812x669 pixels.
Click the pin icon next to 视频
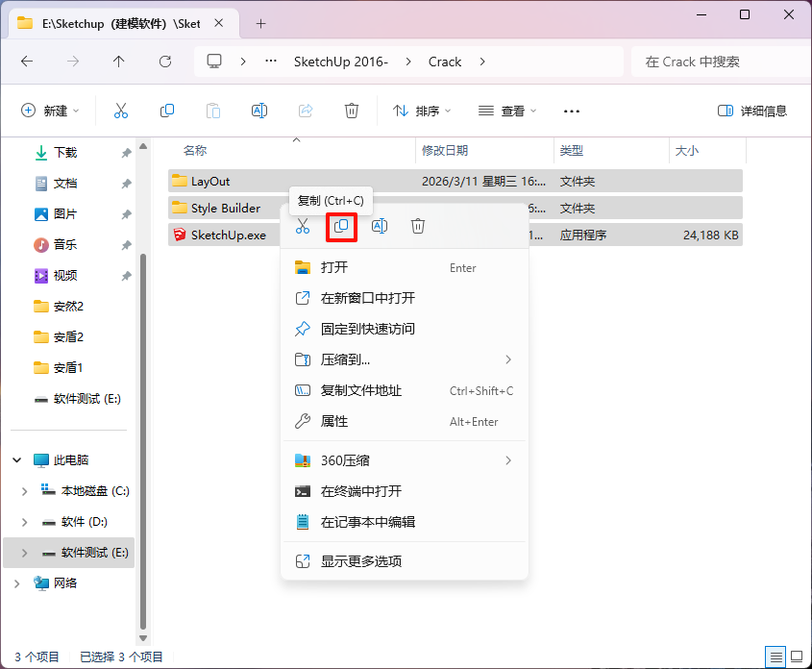(126, 276)
